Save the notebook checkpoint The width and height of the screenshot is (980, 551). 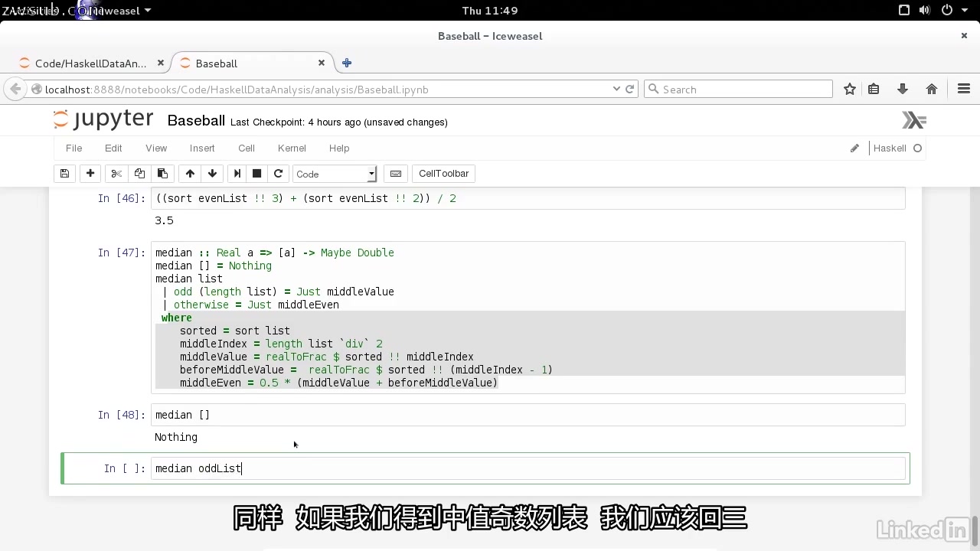click(x=64, y=173)
